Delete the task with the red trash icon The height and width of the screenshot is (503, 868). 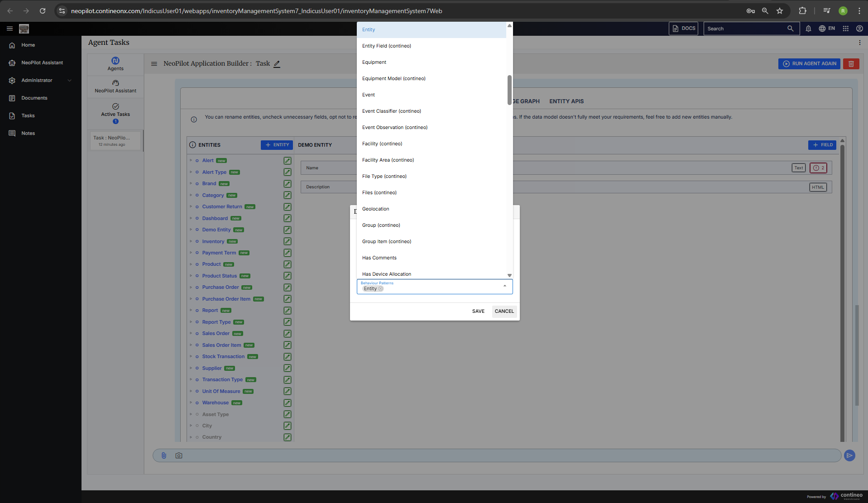coord(851,64)
